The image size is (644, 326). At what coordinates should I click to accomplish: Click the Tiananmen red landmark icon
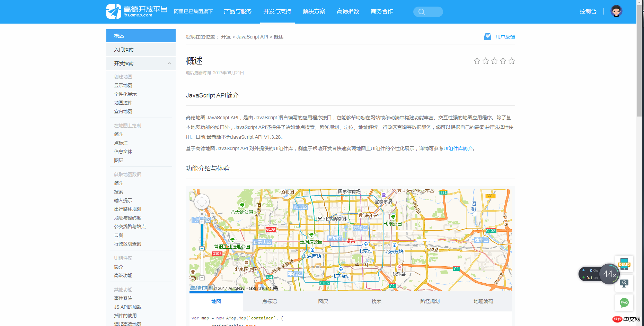click(x=351, y=240)
